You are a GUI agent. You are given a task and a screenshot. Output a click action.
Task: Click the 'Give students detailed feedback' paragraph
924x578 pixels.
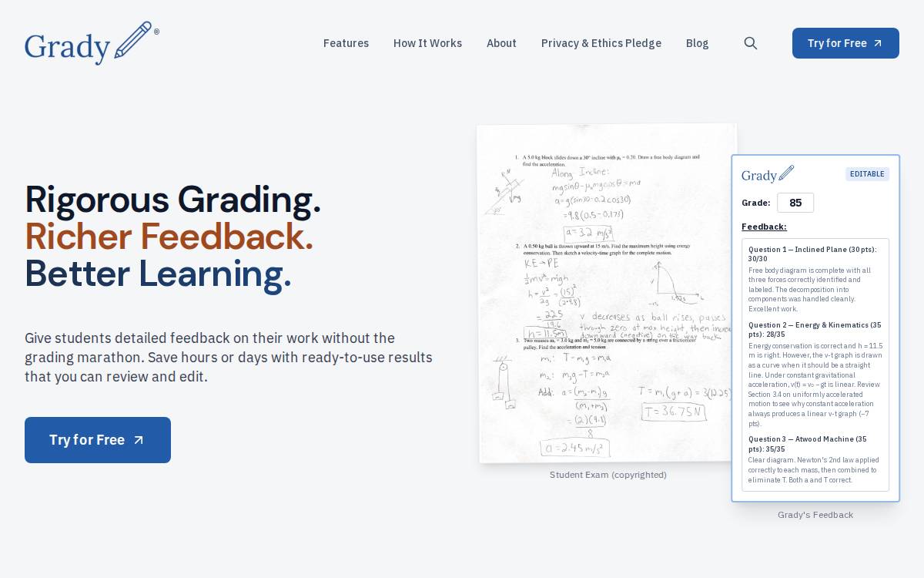[229, 358]
